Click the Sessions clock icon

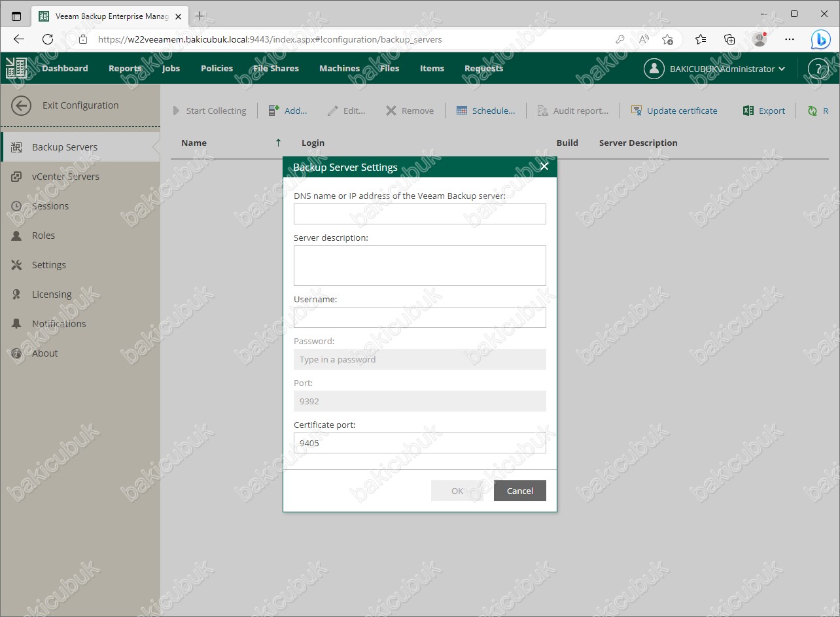17,206
